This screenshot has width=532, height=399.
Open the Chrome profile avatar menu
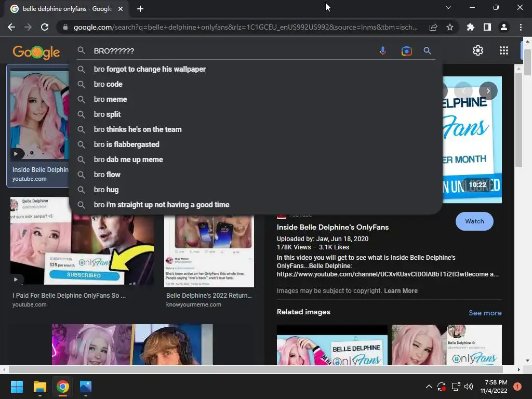504,27
